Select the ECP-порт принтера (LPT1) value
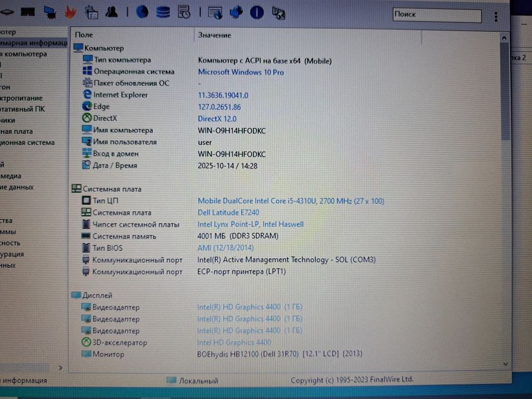The image size is (532, 399). [x=242, y=271]
